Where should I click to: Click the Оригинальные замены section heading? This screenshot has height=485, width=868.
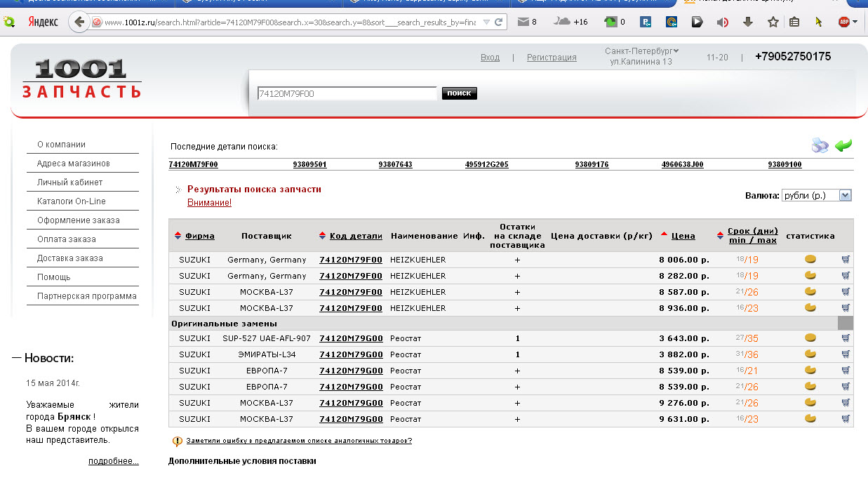225,324
